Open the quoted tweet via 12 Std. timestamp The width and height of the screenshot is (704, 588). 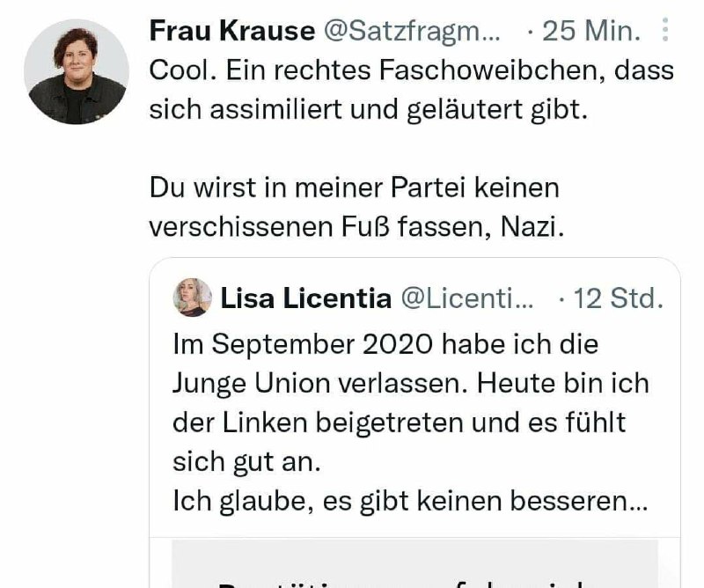coord(617,298)
